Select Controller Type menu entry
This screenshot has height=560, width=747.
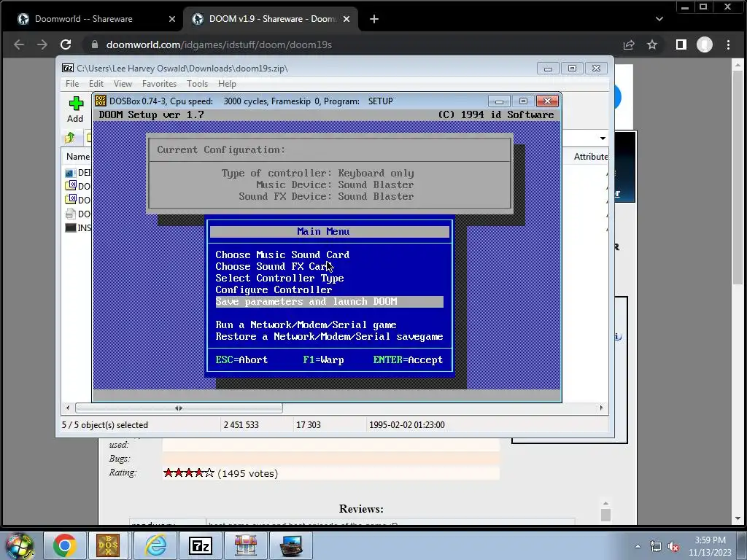click(x=279, y=278)
